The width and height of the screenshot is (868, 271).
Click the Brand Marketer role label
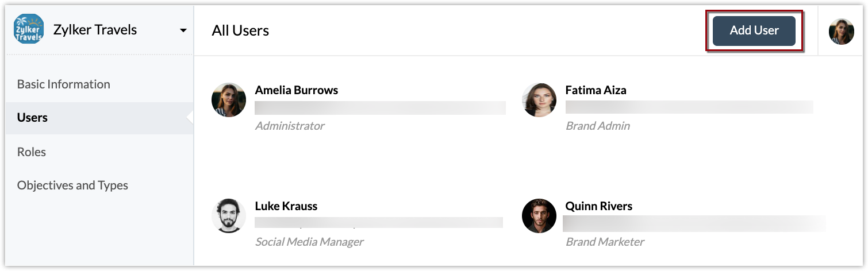[605, 242]
